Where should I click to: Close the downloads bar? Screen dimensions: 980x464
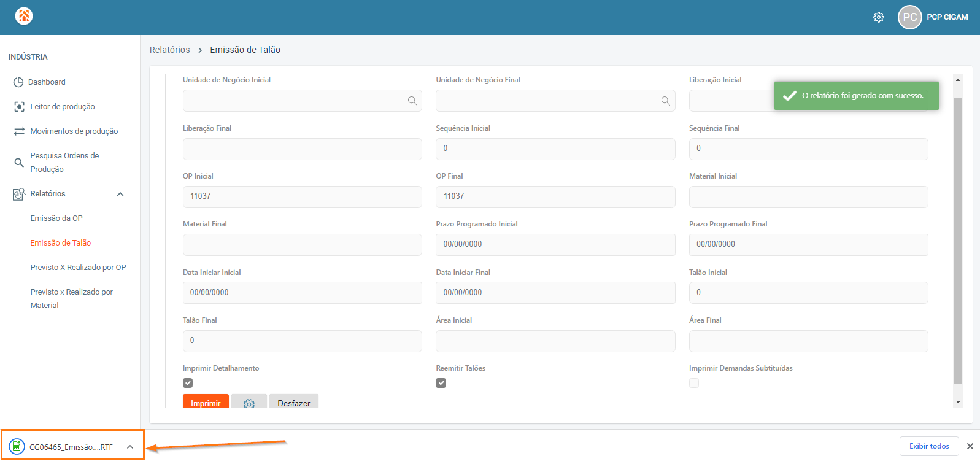970,446
